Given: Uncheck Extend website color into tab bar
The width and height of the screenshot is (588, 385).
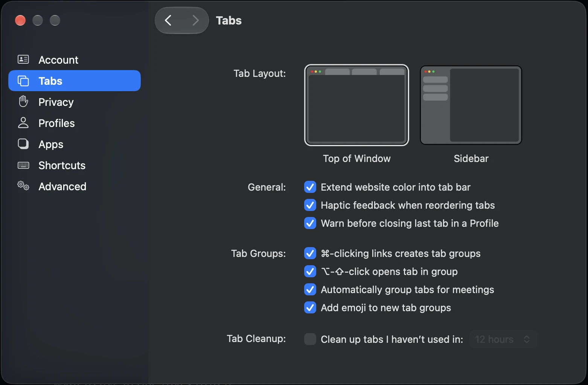Looking at the screenshot, I should pyautogui.click(x=310, y=187).
